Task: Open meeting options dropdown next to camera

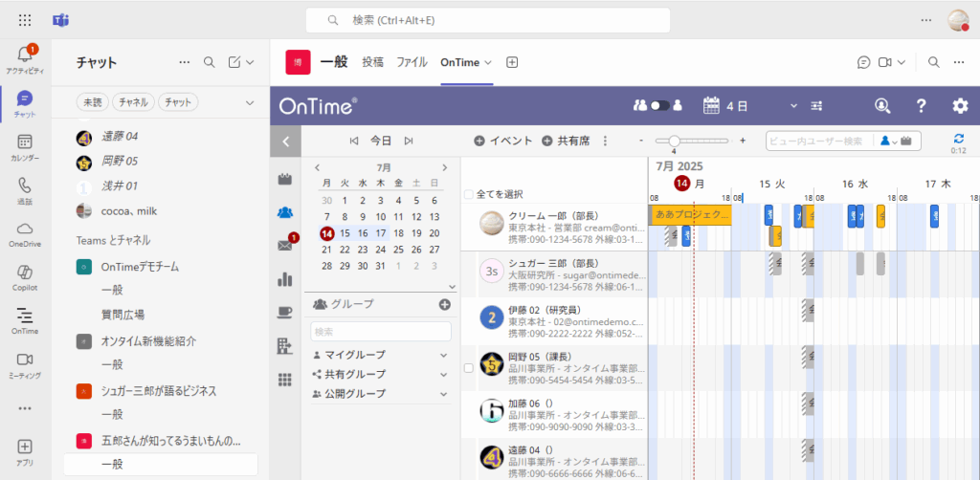Action: [902, 62]
